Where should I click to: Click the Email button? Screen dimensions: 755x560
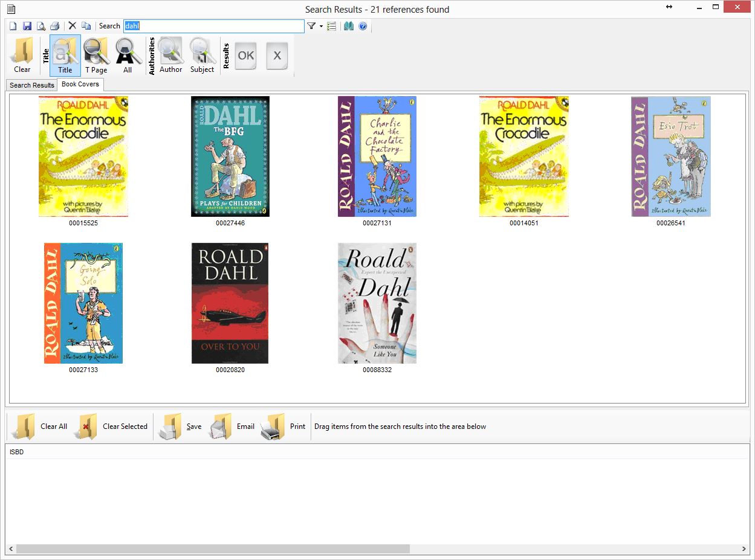[x=232, y=426]
